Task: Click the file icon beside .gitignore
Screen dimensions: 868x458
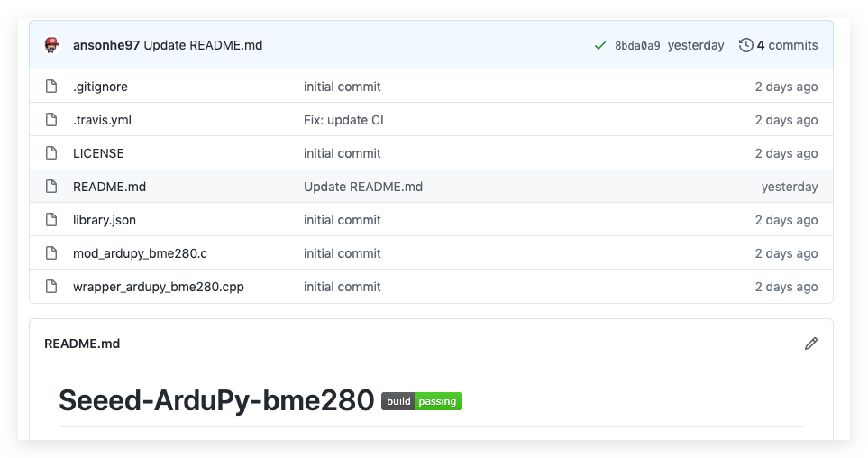Action: [52, 87]
